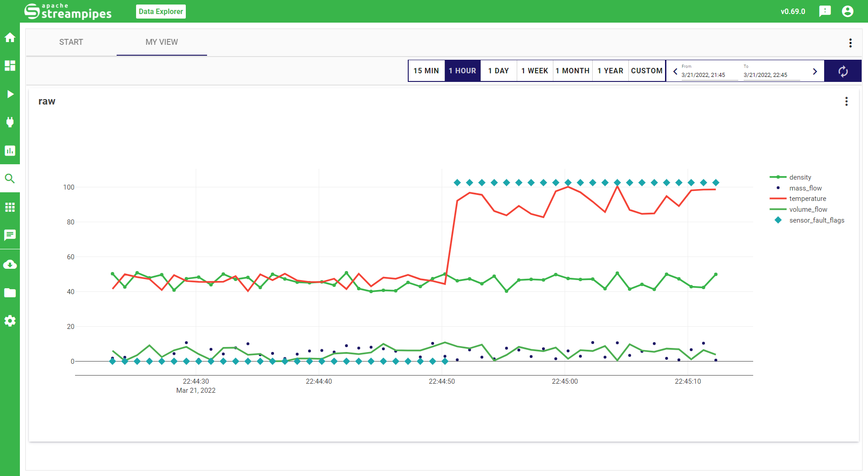Toggle density series in chart legend
The width and height of the screenshot is (868, 476).
click(800, 177)
